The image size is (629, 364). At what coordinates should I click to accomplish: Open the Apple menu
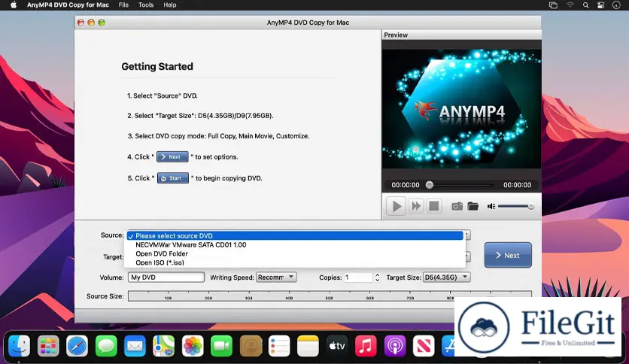[x=14, y=5]
